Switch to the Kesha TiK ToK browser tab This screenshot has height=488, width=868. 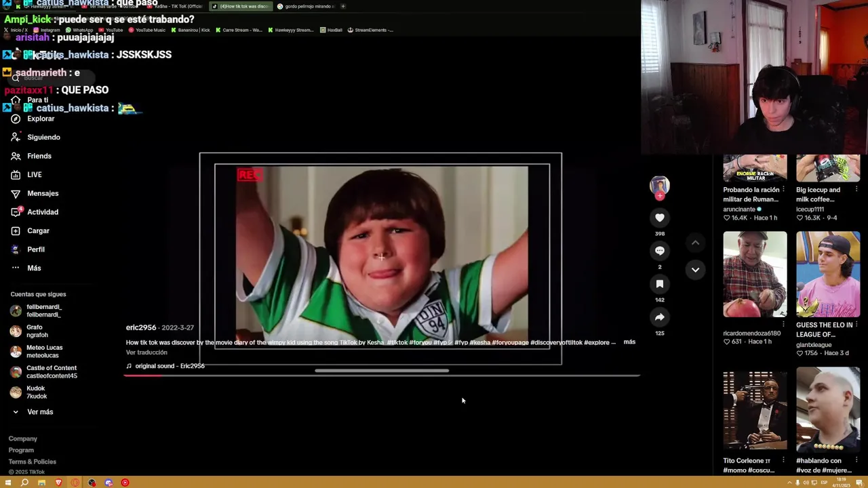coord(175,6)
